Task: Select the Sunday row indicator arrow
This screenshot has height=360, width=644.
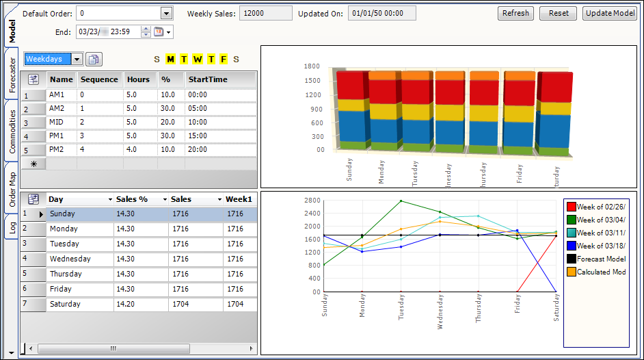Action: (40, 214)
